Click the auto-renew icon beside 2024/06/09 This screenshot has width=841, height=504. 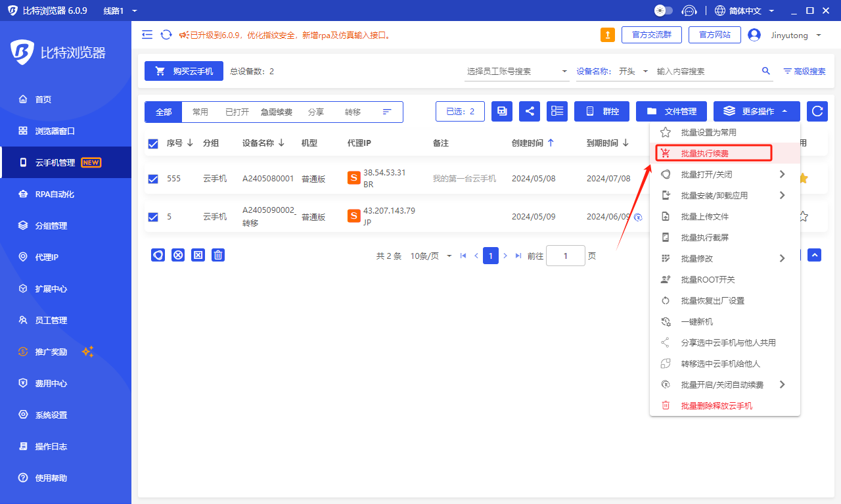[638, 217]
